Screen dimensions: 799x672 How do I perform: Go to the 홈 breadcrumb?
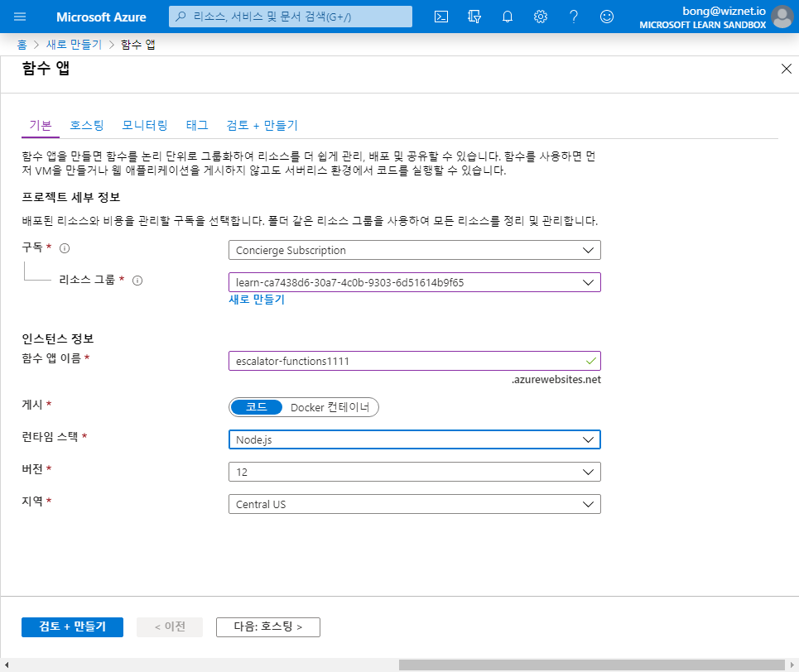[x=22, y=45]
